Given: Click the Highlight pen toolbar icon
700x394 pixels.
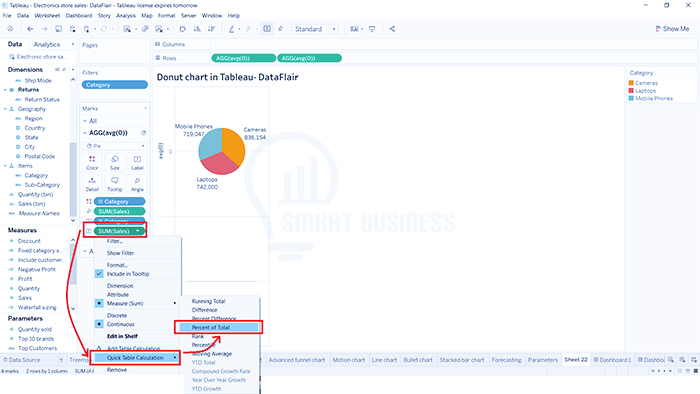Looking at the screenshot, I should (x=231, y=29).
